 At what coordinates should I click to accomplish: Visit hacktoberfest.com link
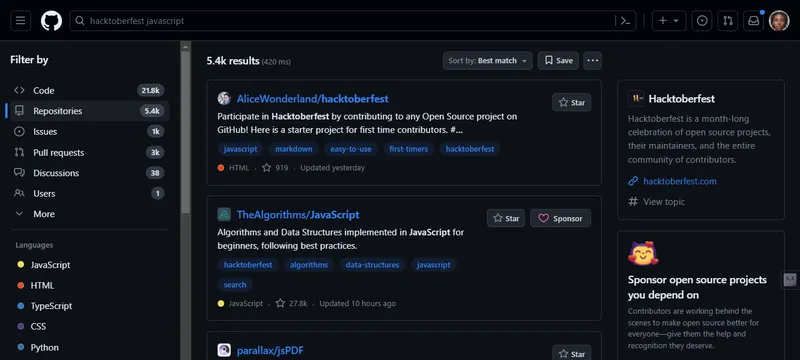pyautogui.click(x=680, y=181)
